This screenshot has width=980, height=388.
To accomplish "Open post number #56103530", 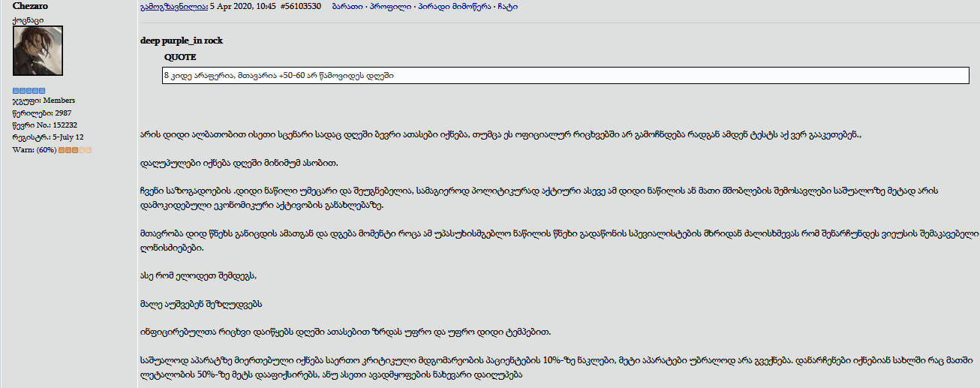I will point(300,6).
